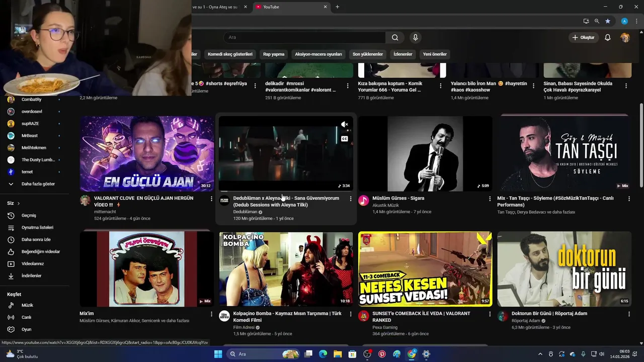
Task: Select Komedi skeç gösterileri chip
Action: point(230,54)
